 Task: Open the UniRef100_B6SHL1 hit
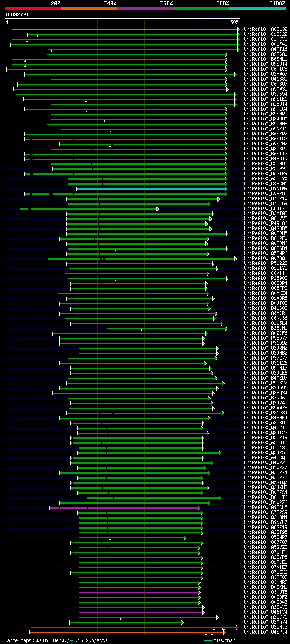tap(266, 59)
